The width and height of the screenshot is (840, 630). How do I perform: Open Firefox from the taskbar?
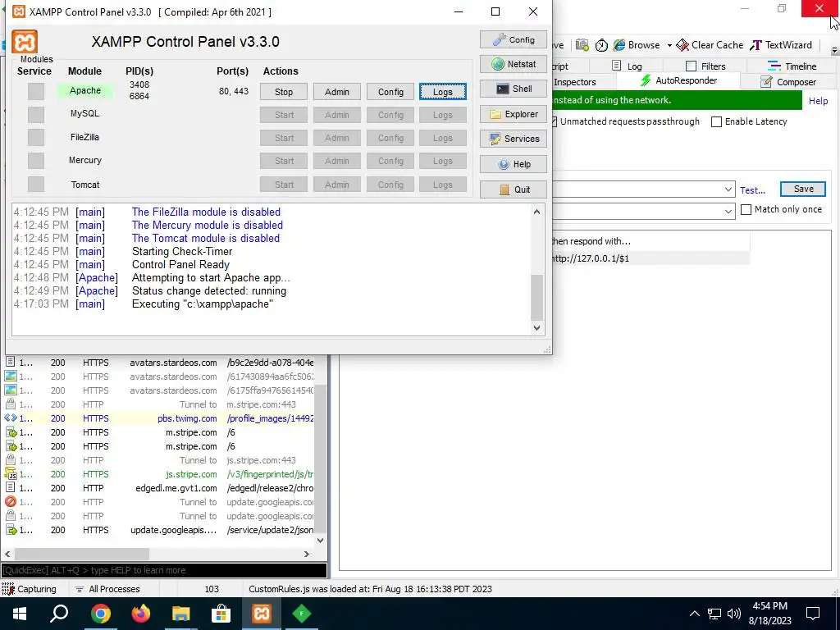coord(141,614)
